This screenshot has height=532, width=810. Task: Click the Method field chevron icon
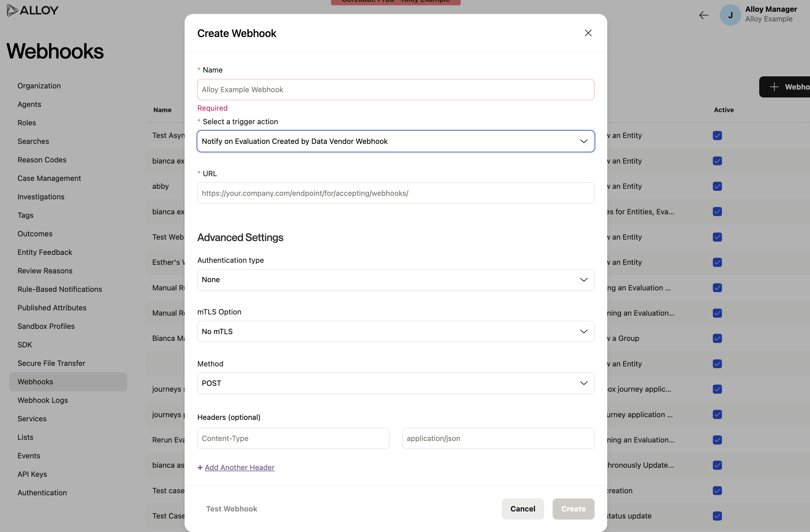click(584, 383)
